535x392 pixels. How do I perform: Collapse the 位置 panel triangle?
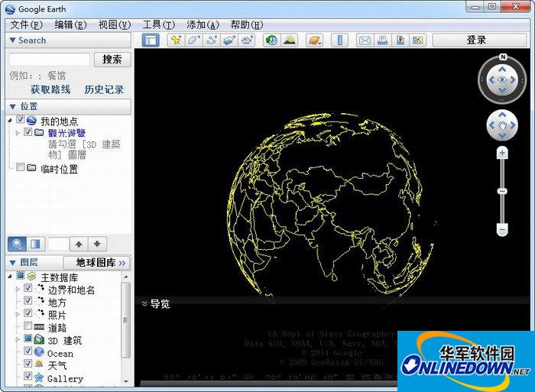click(13, 106)
